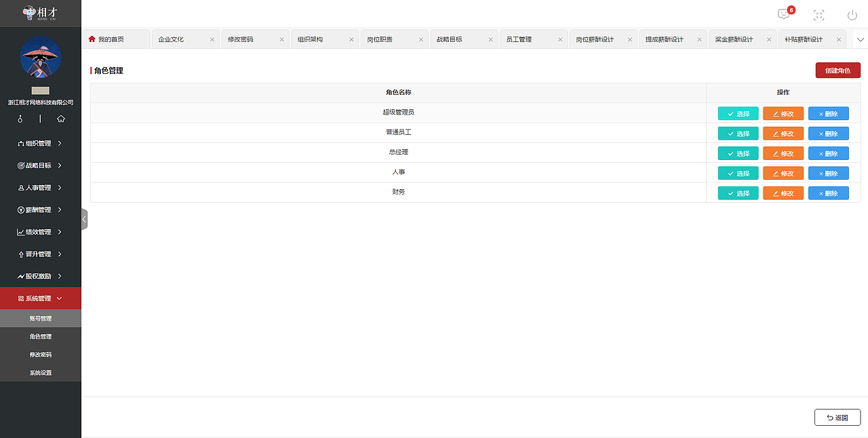Edit the 财务 role

783,193
